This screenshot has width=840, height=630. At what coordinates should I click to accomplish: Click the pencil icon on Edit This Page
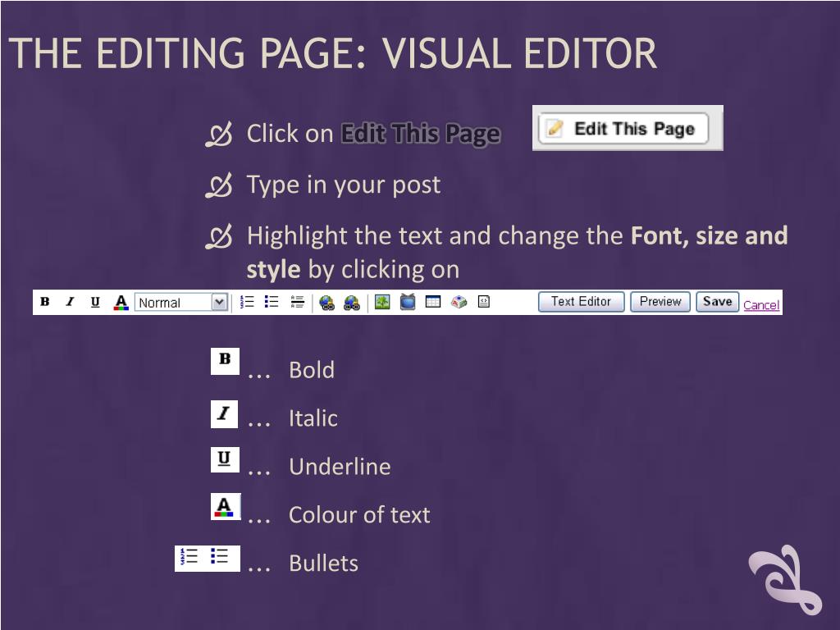click(555, 128)
